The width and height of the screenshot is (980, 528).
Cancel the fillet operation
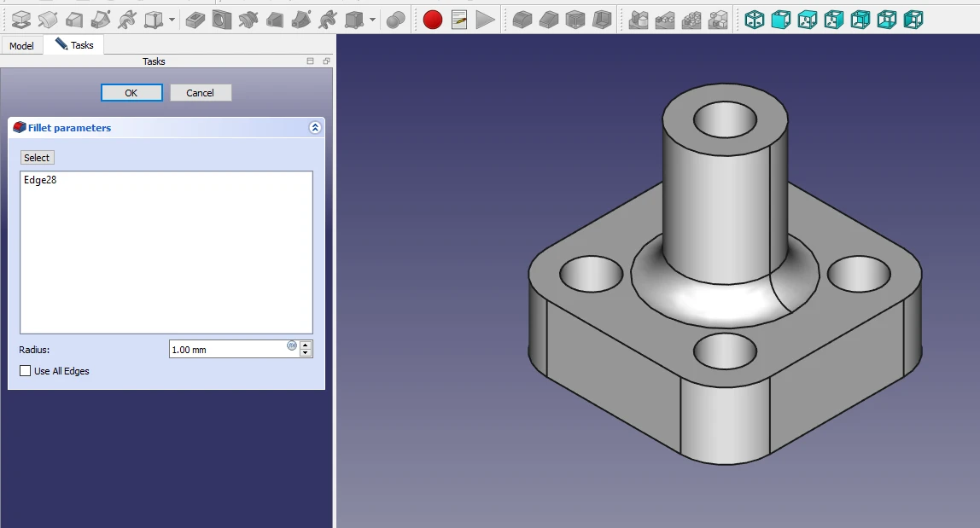click(x=201, y=93)
